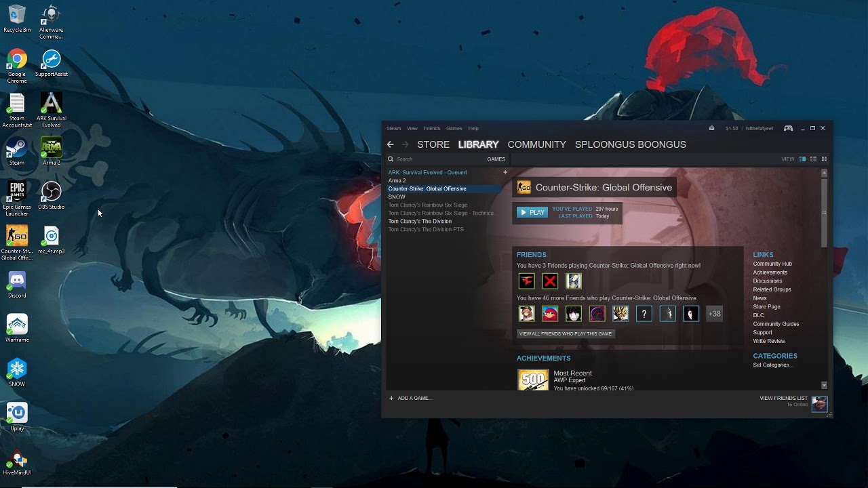Go forward with Steam's forward arrow
Image resolution: width=868 pixels, height=488 pixels.
click(406, 144)
